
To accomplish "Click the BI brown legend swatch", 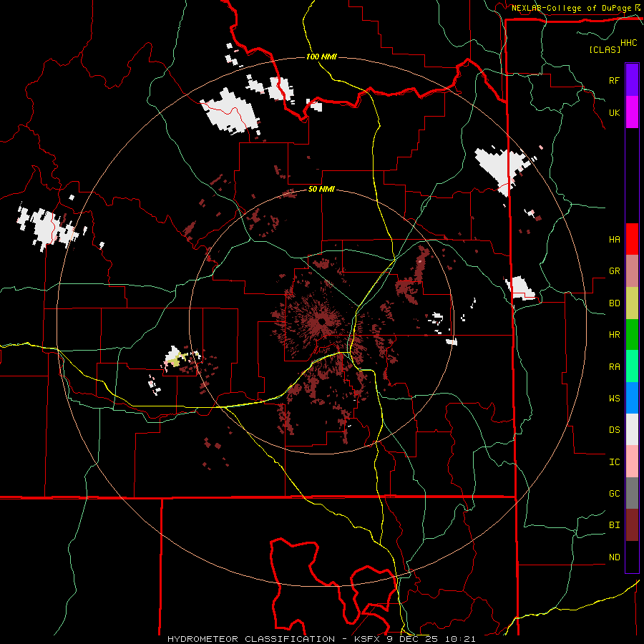I will coord(632,525).
